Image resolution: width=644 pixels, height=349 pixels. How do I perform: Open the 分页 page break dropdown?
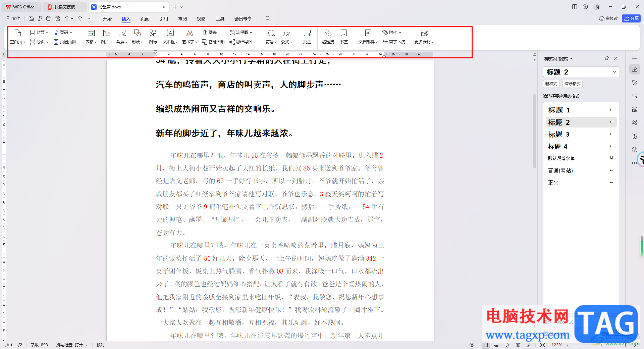pos(39,42)
